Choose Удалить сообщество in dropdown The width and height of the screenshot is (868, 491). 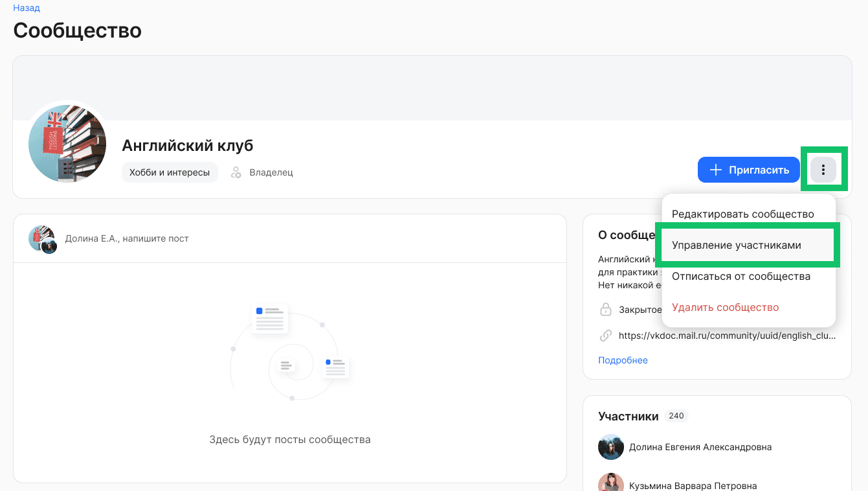point(725,308)
